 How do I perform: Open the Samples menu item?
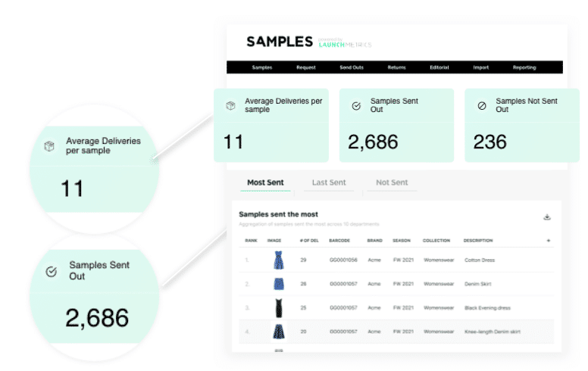point(262,67)
